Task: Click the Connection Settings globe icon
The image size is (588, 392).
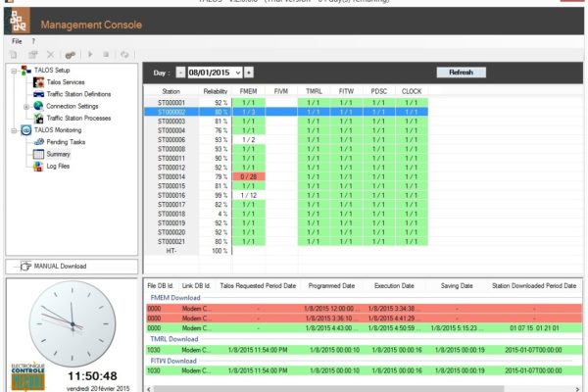Action: [x=38, y=106]
